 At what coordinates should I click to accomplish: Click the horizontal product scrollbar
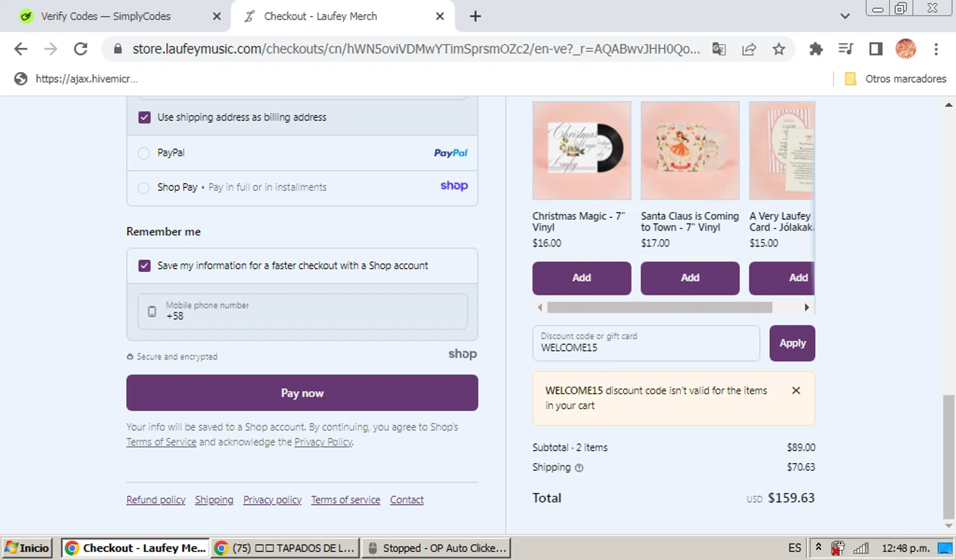(x=660, y=308)
